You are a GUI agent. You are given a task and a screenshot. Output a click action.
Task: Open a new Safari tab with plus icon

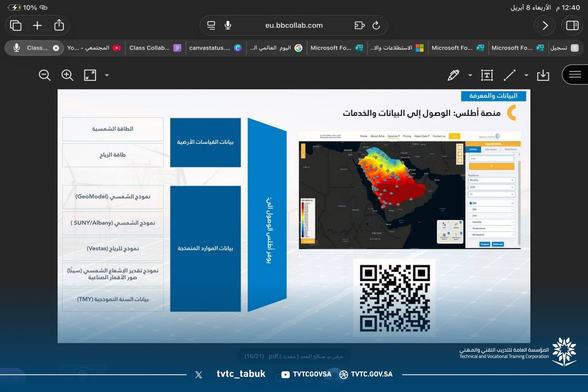(x=37, y=25)
